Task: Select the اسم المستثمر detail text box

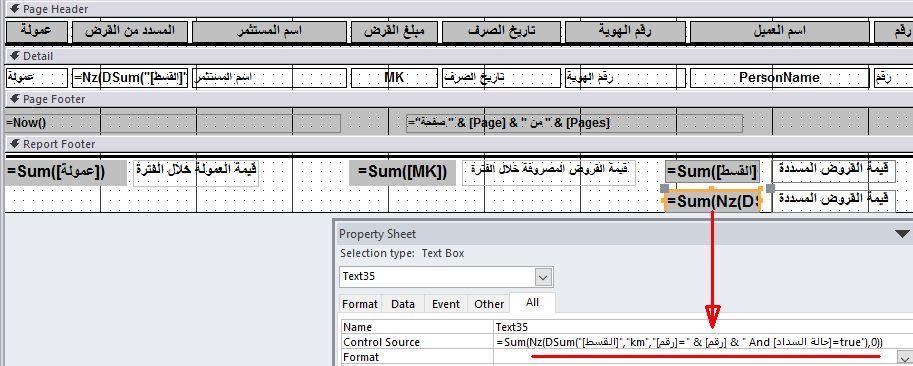Action: [270, 77]
